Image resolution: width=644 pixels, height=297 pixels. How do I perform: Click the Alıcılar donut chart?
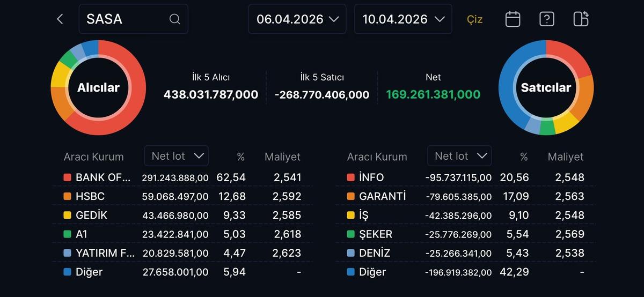(x=98, y=87)
